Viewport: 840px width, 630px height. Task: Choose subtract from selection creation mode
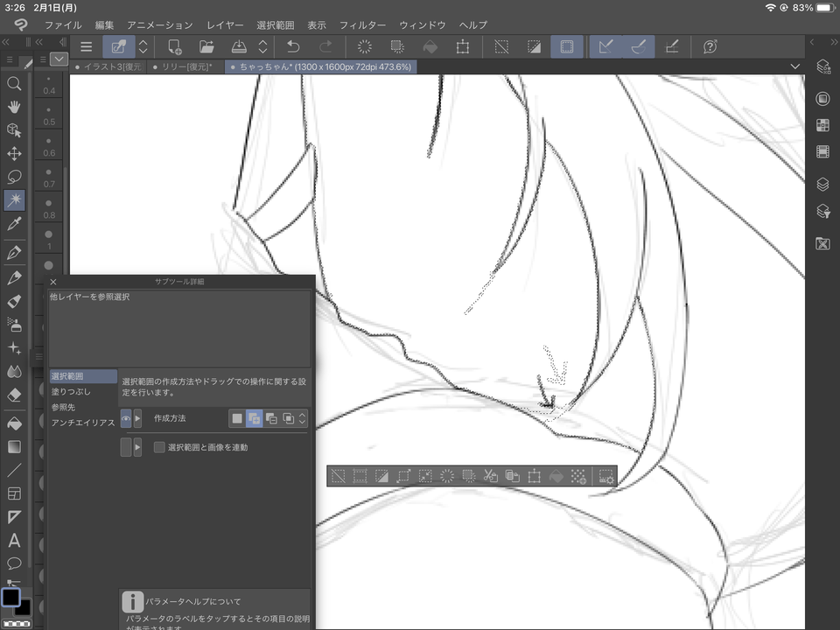point(271,418)
